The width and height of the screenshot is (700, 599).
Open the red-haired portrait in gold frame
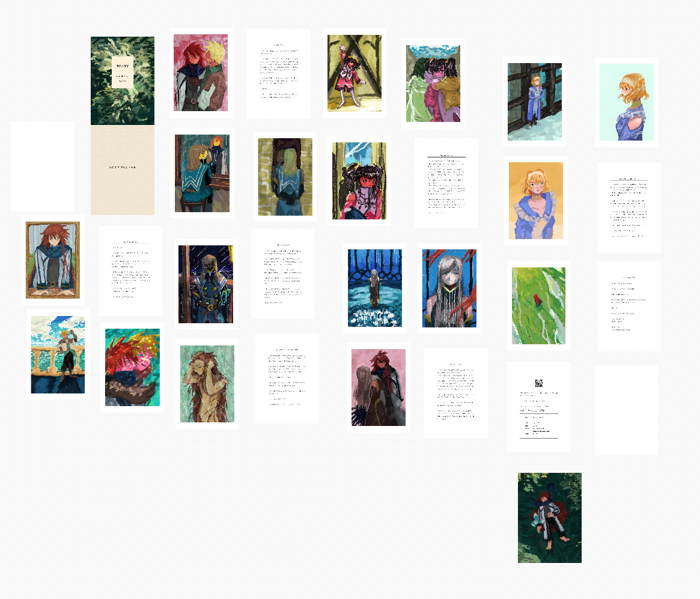tap(53, 260)
